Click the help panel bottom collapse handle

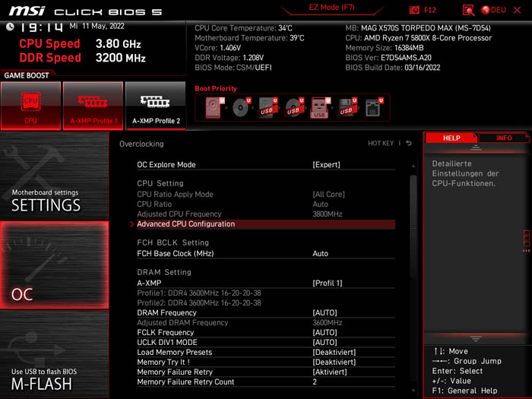pos(476,339)
